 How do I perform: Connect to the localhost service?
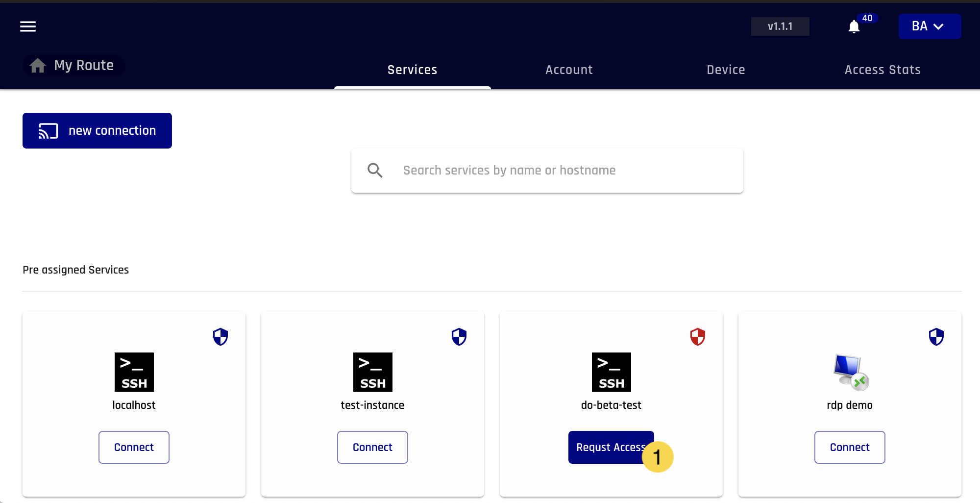pyautogui.click(x=134, y=447)
